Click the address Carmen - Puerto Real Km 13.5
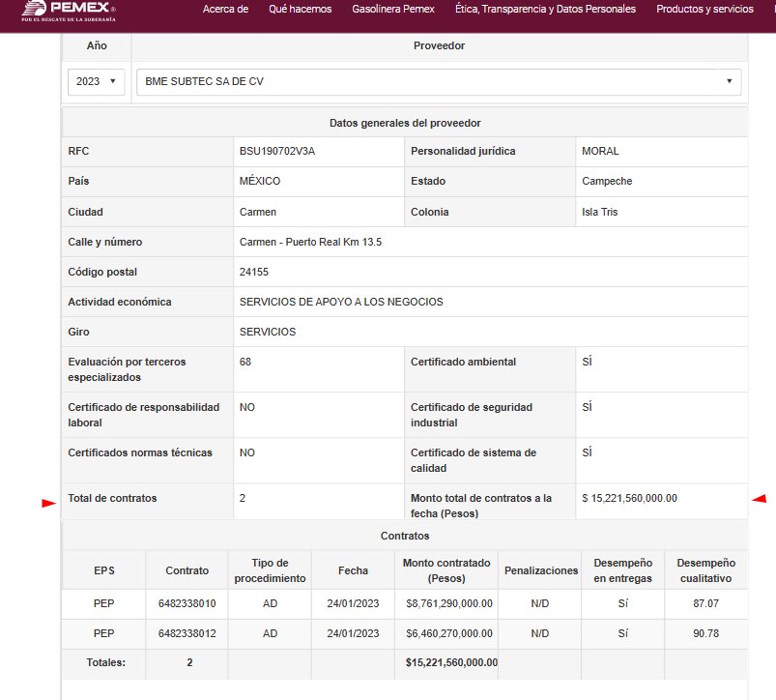776x700 pixels. pos(310,242)
